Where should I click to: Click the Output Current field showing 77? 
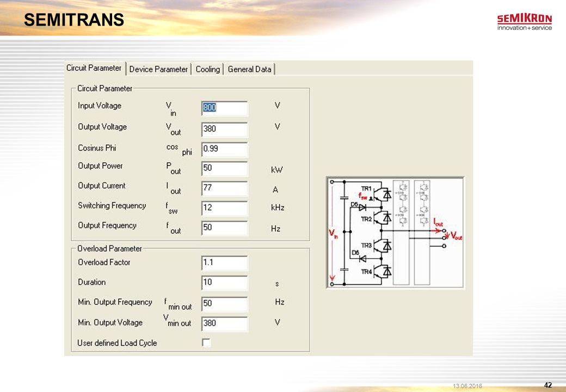225,188
